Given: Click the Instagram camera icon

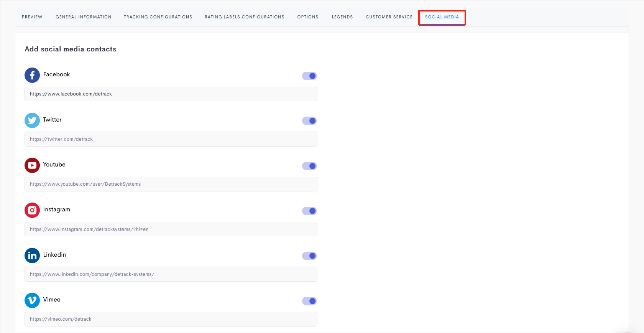Looking at the screenshot, I should coord(32,210).
